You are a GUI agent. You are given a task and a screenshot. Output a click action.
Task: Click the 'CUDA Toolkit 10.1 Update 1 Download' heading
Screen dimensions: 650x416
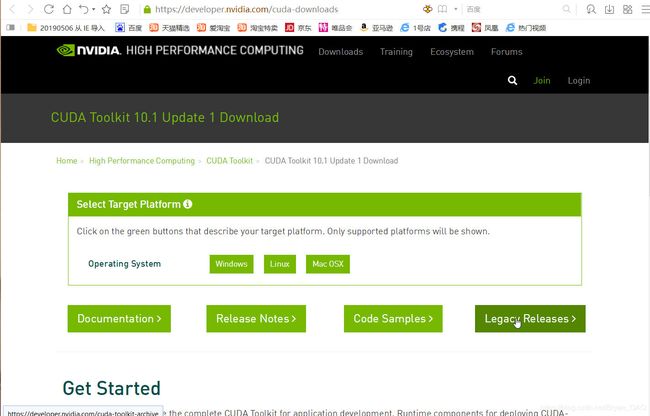pyautogui.click(x=165, y=118)
